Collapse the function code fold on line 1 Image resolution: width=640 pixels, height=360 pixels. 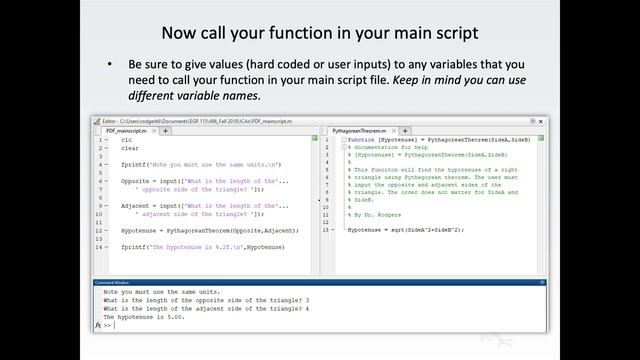(344, 140)
